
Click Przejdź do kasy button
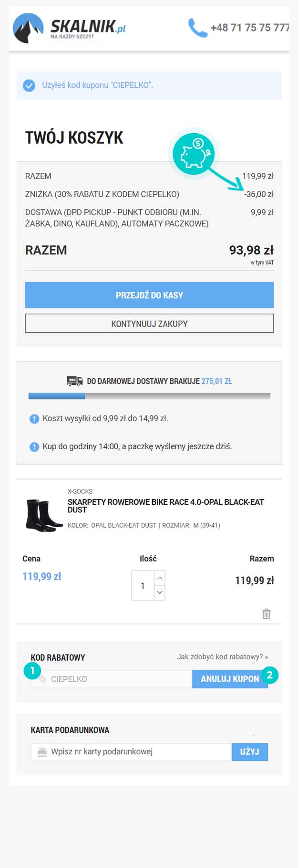(149, 295)
